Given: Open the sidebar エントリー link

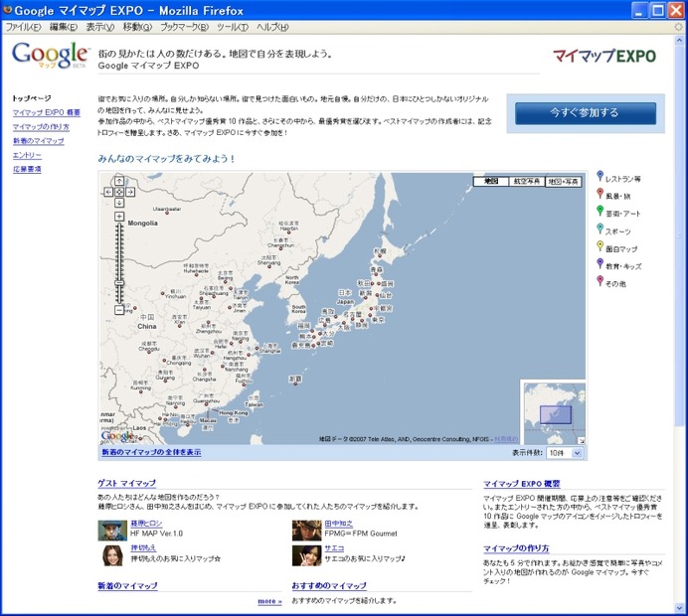Looking at the screenshot, I should (x=27, y=155).
